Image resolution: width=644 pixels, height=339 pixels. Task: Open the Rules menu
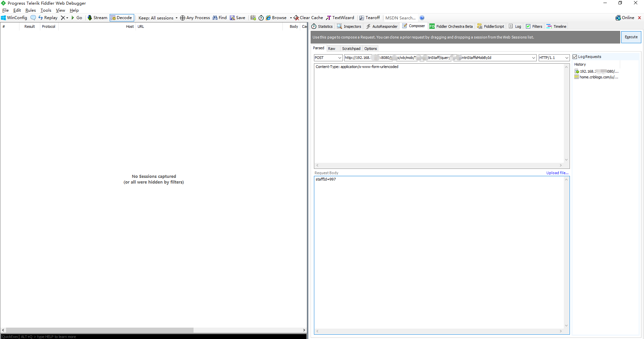31,10
